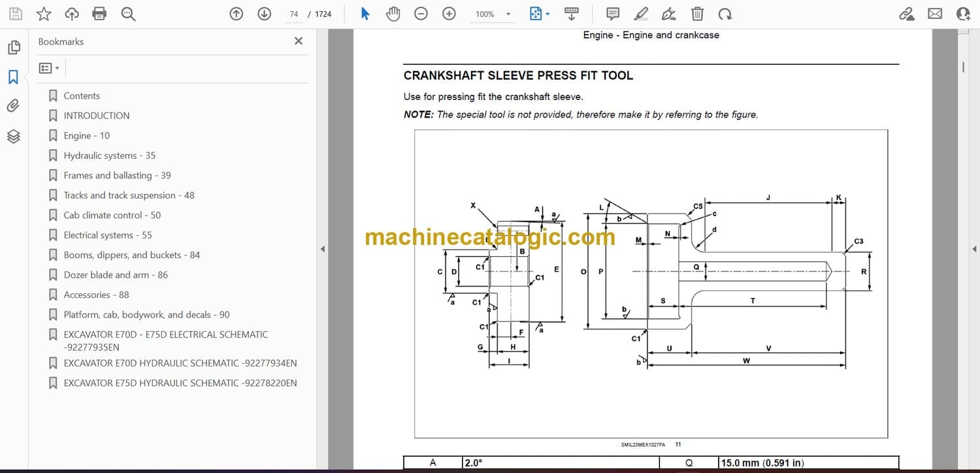Open the 'Hydraulic systems - 35' bookmark
This screenshot has width=980, height=473.
tap(109, 155)
